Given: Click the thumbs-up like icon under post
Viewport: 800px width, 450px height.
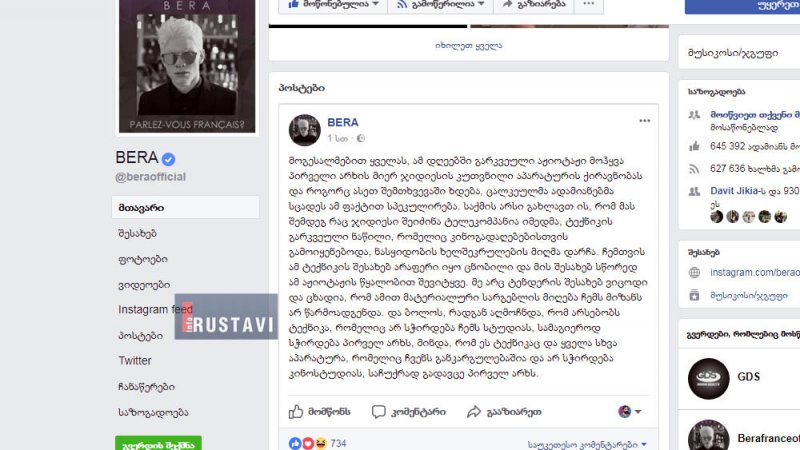Looking at the screenshot, I should coord(296,411).
